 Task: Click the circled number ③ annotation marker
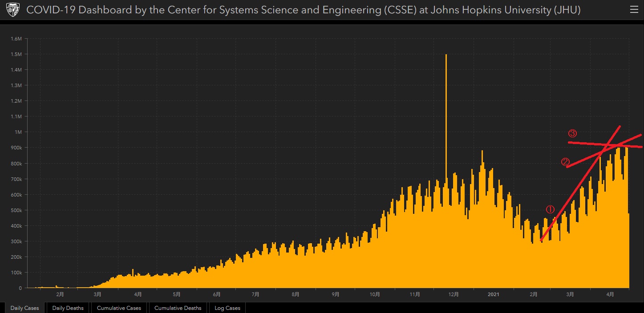coord(573,133)
